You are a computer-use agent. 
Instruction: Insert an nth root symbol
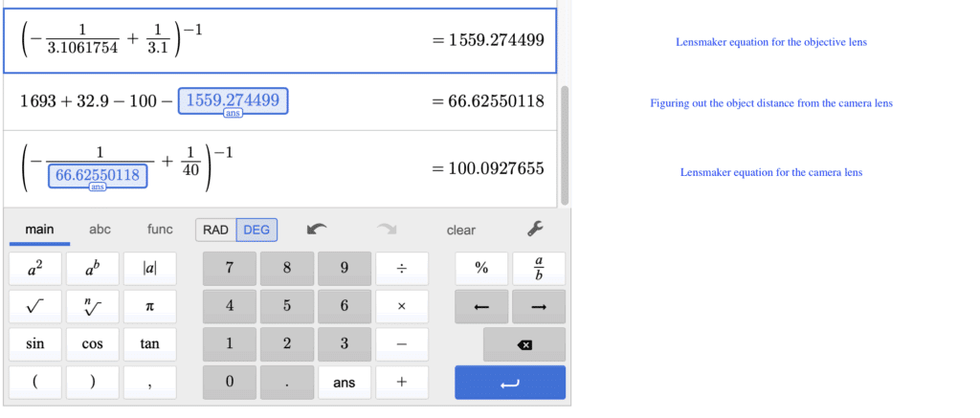[x=92, y=306]
